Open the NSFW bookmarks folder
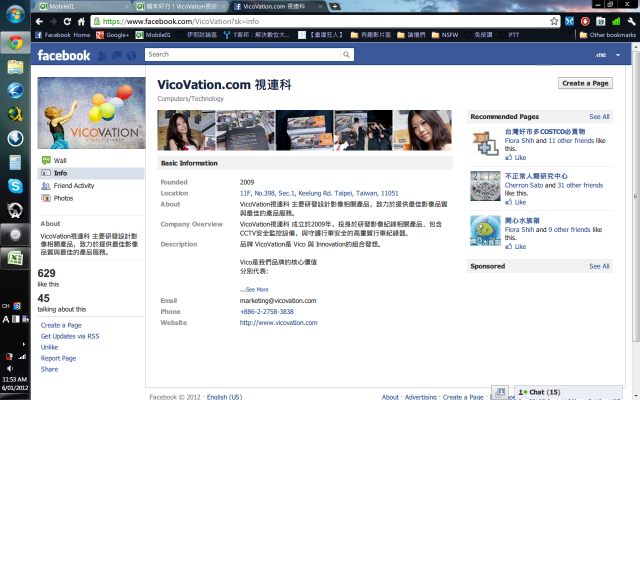Viewport: 640px width, 575px height. click(x=445, y=35)
